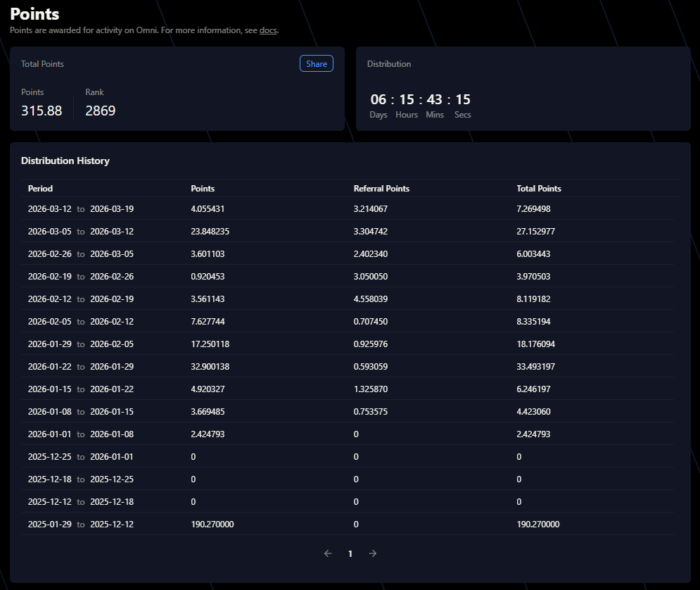Click total points value 33.493197
Viewport: 700px width, 590px height.
[535, 367]
